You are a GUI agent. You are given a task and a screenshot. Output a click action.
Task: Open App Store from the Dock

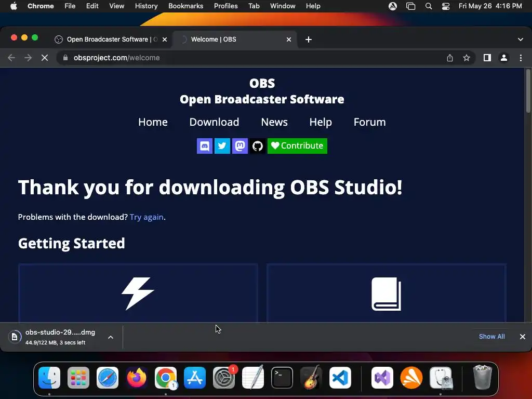(x=195, y=378)
